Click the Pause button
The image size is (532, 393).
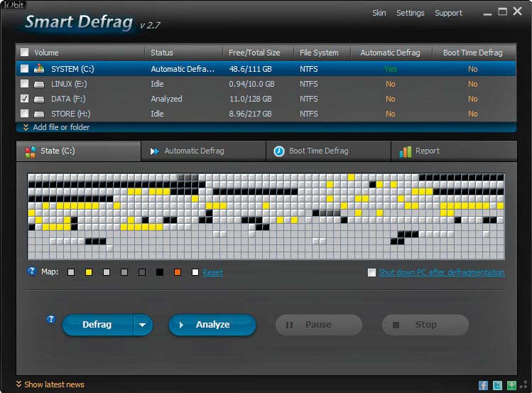[x=319, y=325]
